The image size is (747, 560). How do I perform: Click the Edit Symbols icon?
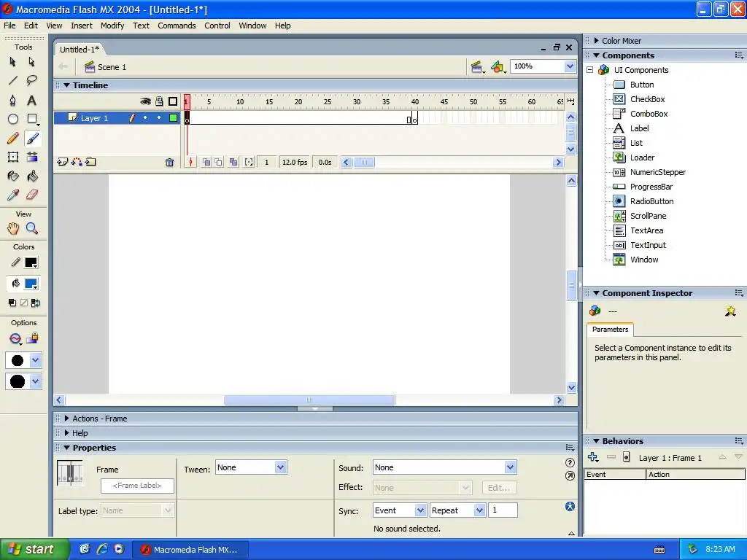[x=498, y=67]
